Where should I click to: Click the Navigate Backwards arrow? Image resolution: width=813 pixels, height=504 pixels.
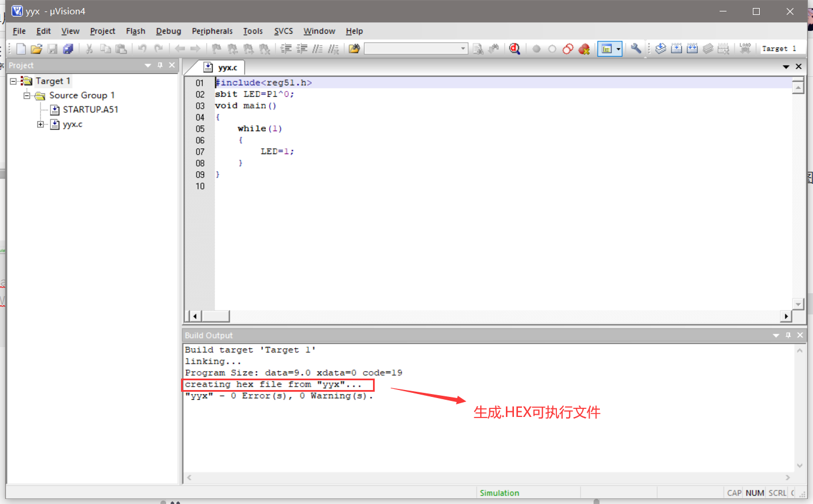[x=180, y=49]
